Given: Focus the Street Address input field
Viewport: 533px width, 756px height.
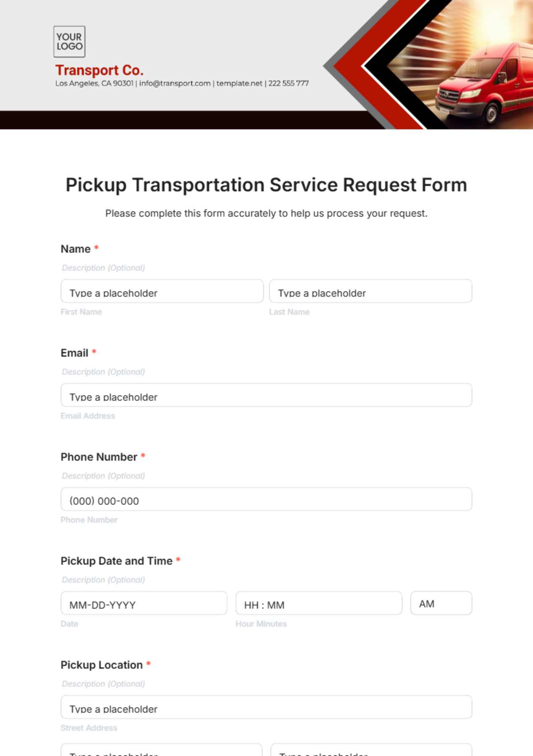Looking at the screenshot, I should tap(266, 708).
